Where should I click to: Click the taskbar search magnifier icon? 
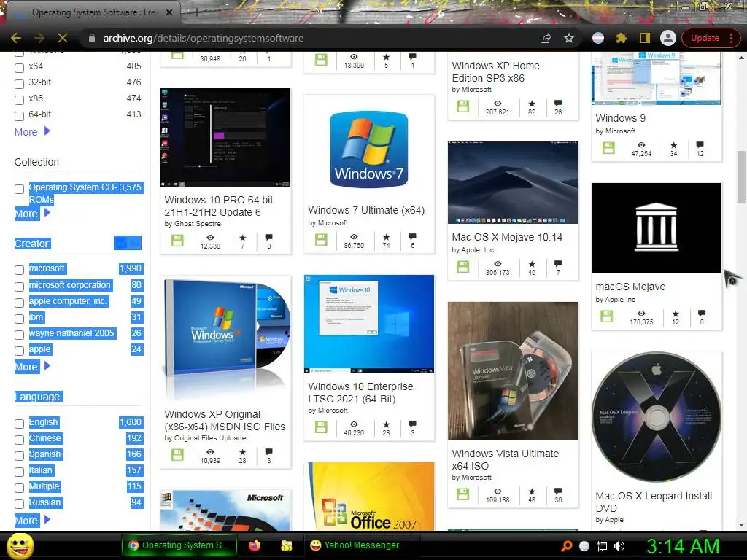click(x=566, y=546)
